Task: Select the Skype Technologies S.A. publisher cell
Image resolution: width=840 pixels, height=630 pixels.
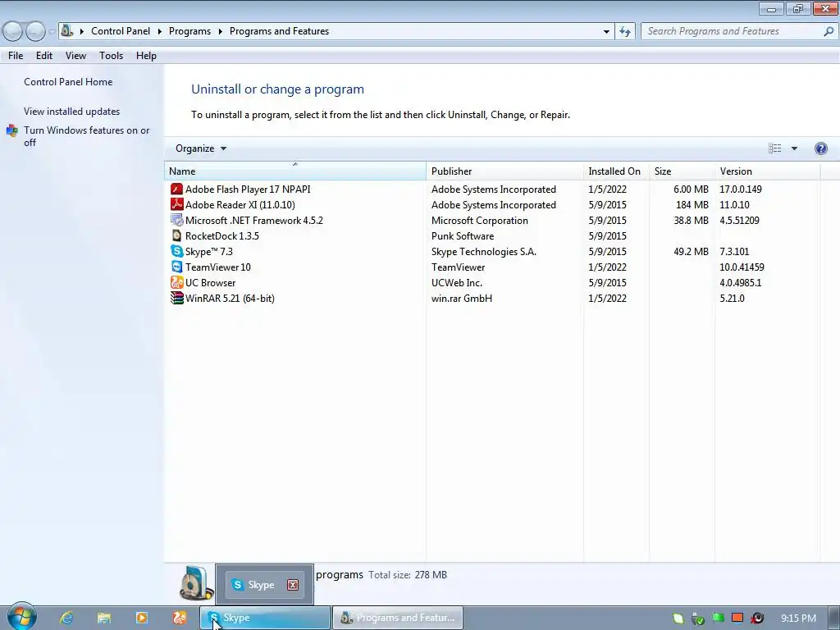Action: pyautogui.click(x=484, y=251)
